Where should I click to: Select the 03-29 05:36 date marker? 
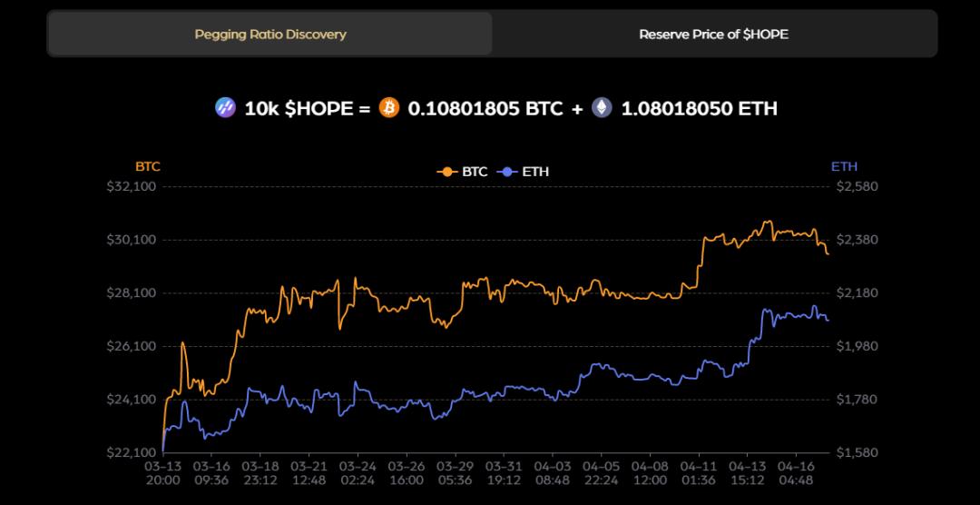455,472
